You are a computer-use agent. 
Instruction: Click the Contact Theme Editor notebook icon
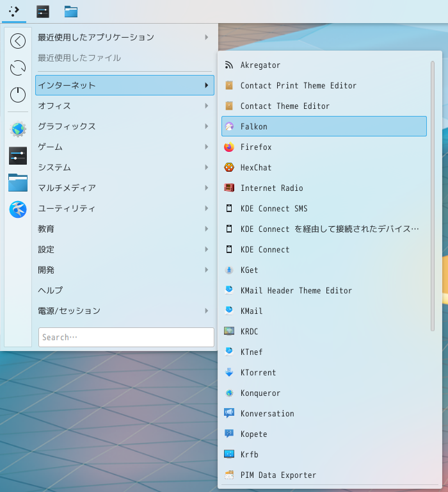pos(229,106)
